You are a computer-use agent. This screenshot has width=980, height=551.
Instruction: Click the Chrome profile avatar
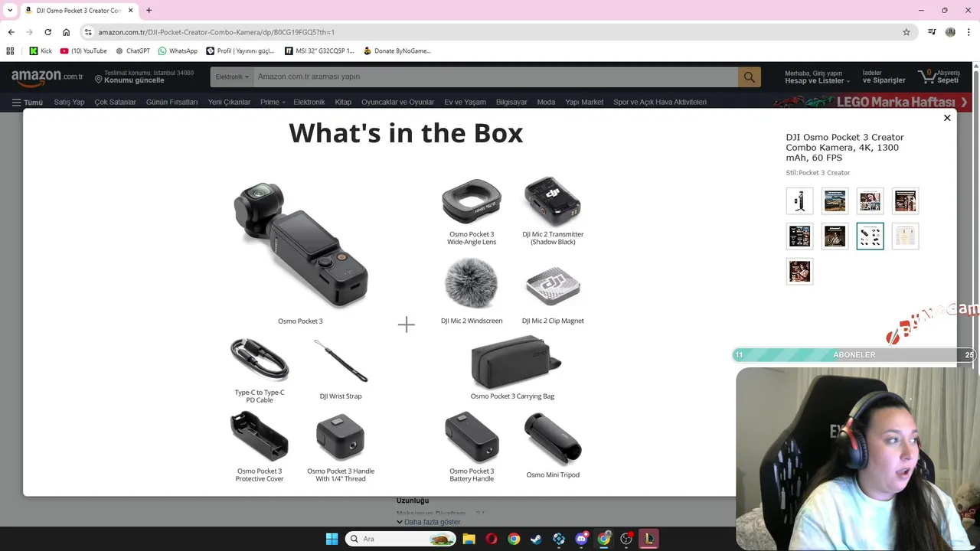[x=950, y=32]
